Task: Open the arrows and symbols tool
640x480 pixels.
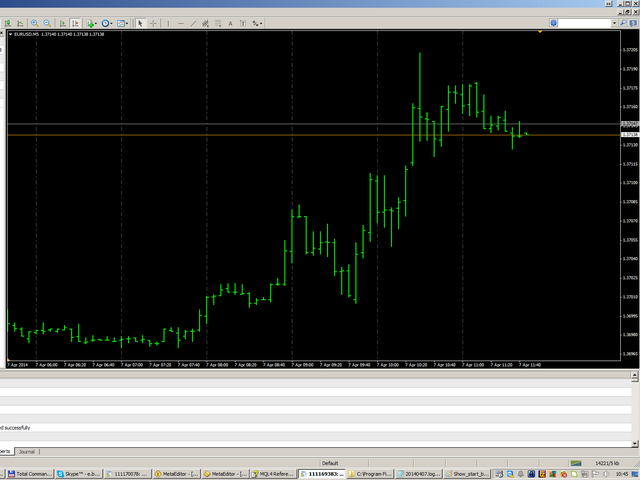Action: pyautogui.click(x=255, y=23)
